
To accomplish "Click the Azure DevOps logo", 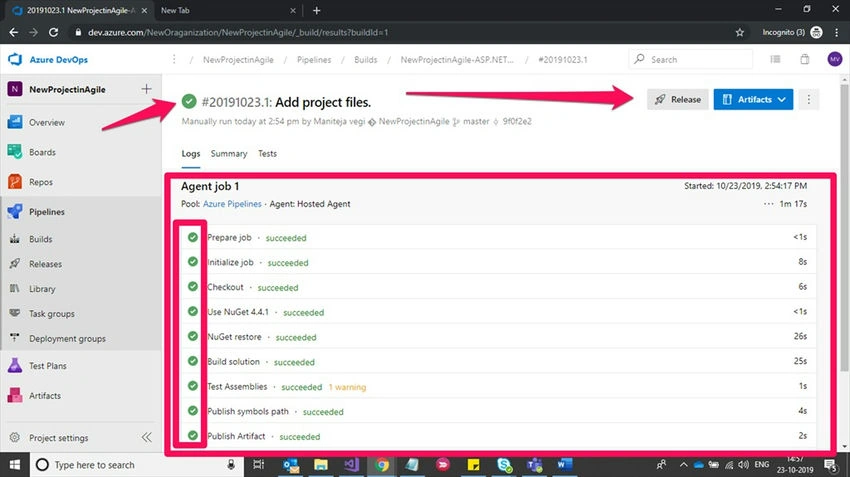I will (x=15, y=59).
